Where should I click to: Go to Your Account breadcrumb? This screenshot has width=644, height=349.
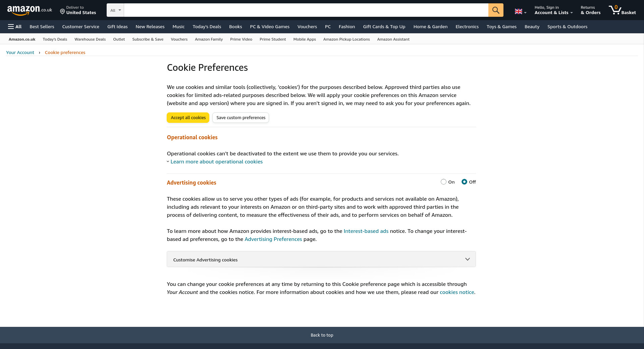pyautogui.click(x=20, y=52)
